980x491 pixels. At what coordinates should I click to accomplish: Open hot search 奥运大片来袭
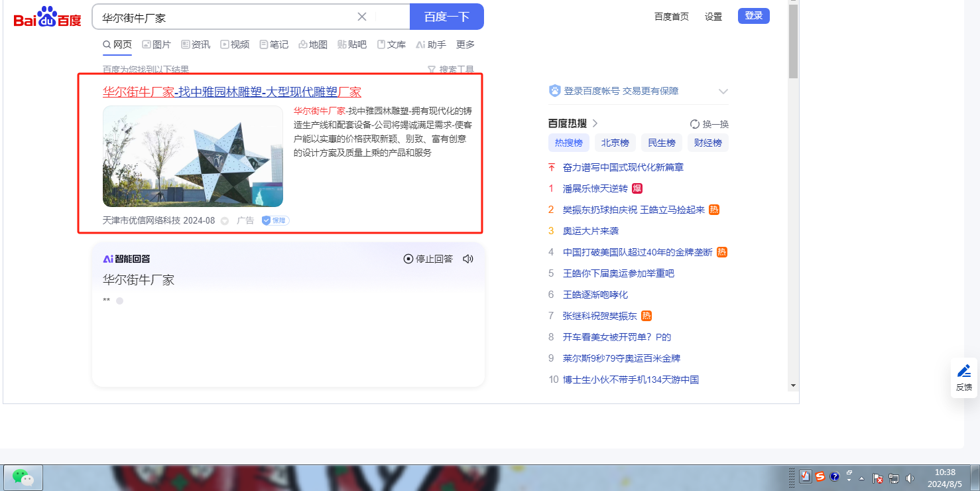[x=591, y=231]
